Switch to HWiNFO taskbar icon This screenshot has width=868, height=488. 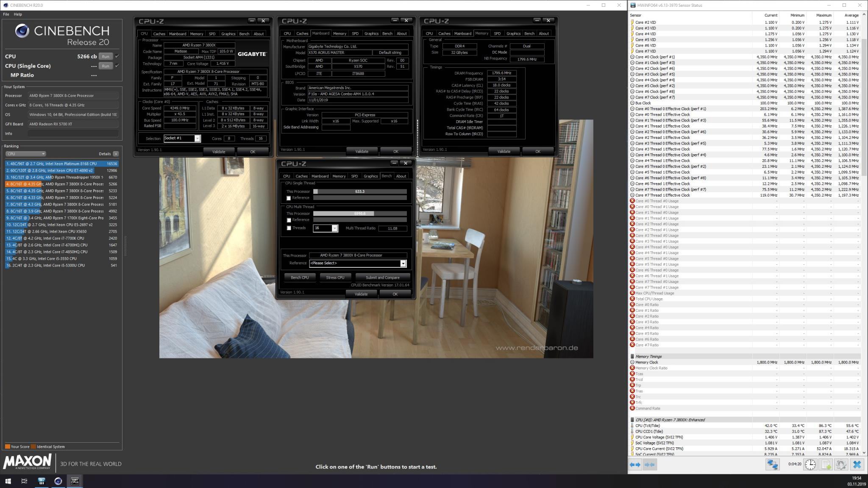coord(42,481)
